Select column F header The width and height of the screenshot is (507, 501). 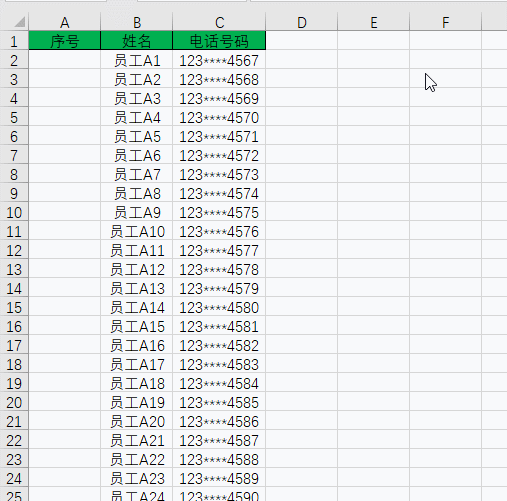coord(446,22)
